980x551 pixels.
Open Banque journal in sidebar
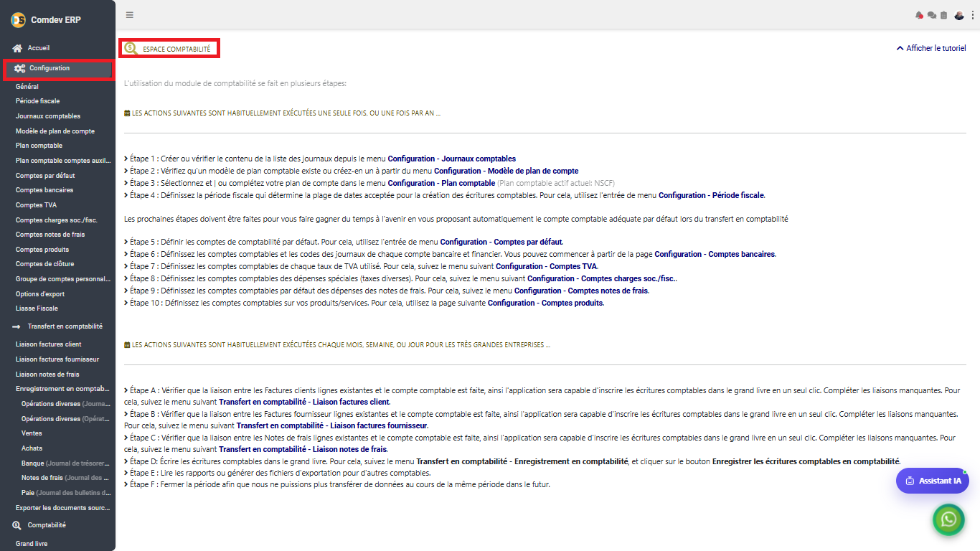[66, 463]
